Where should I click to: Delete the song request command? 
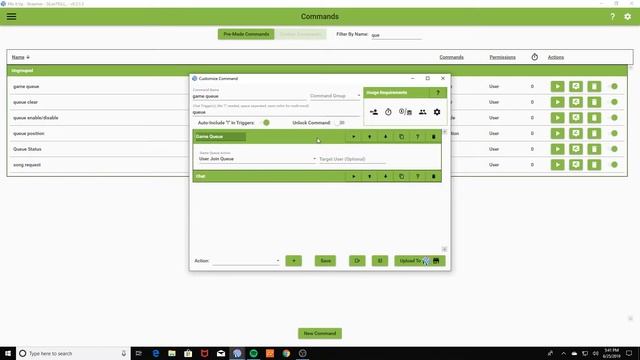click(x=594, y=165)
